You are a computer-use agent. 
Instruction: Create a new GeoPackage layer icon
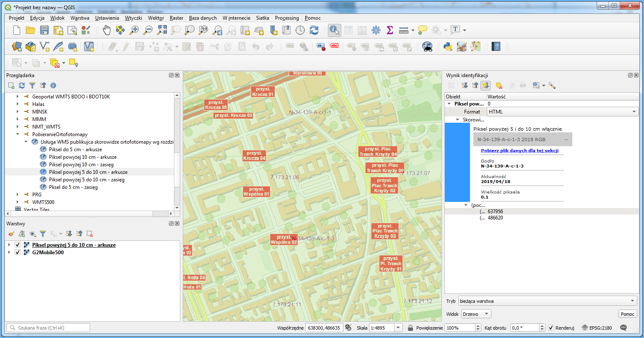31,46
